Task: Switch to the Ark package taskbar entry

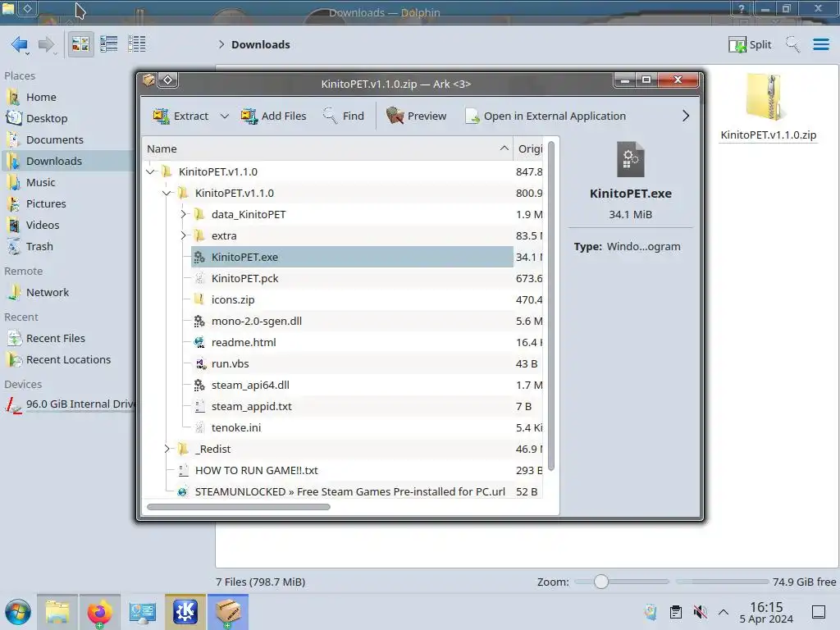Action: coord(228,612)
